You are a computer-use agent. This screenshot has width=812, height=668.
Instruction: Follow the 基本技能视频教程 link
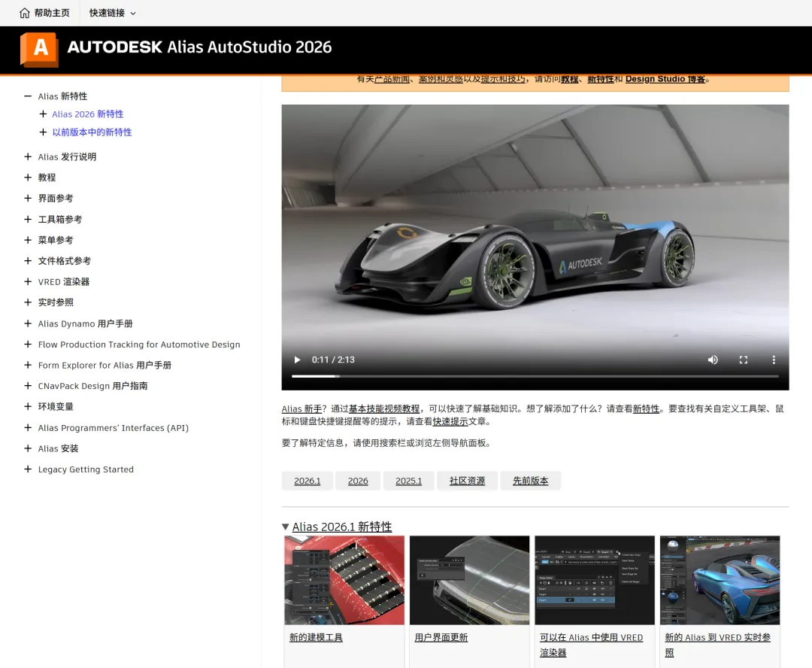[x=383, y=409]
